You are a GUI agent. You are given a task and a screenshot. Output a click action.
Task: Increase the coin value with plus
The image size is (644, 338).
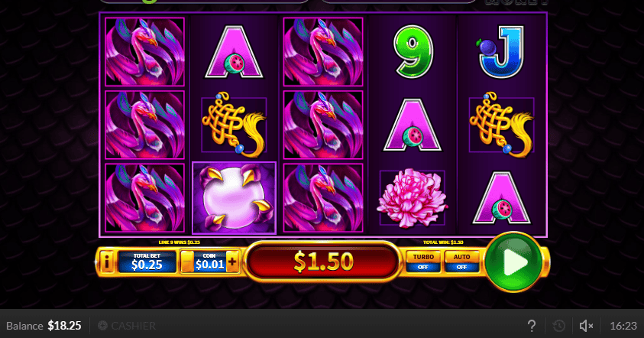(x=232, y=262)
